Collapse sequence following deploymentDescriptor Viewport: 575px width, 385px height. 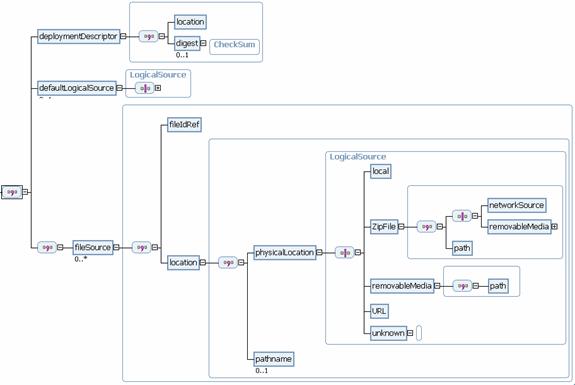coord(162,36)
